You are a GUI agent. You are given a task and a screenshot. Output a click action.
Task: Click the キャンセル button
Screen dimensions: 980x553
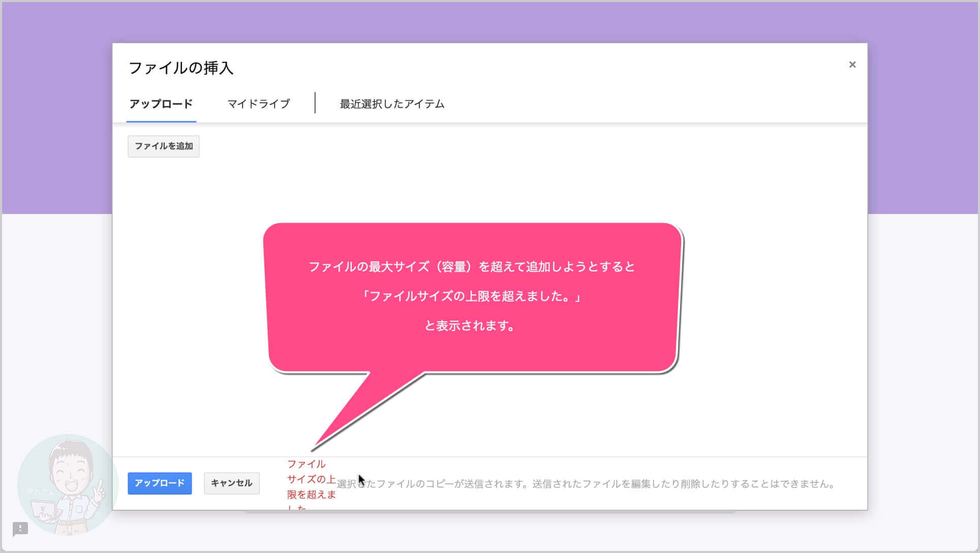click(232, 483)
